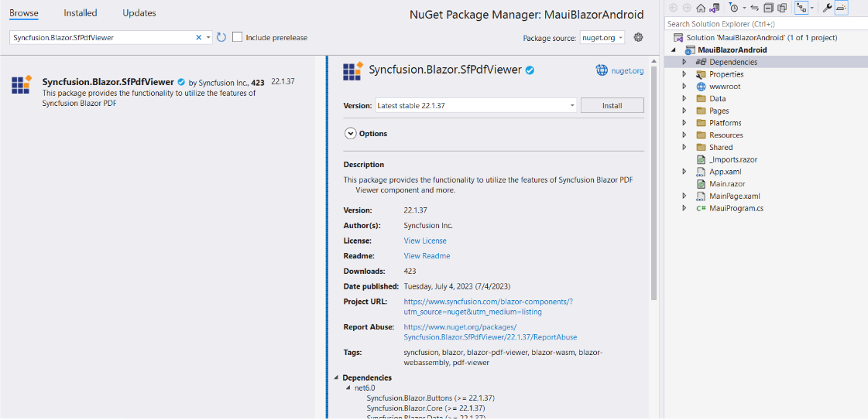Select Syncfusion.Blazor.SfPdfViewer package in results list
This screenshot has width=868, height=420.
click(x=158, y=92)
